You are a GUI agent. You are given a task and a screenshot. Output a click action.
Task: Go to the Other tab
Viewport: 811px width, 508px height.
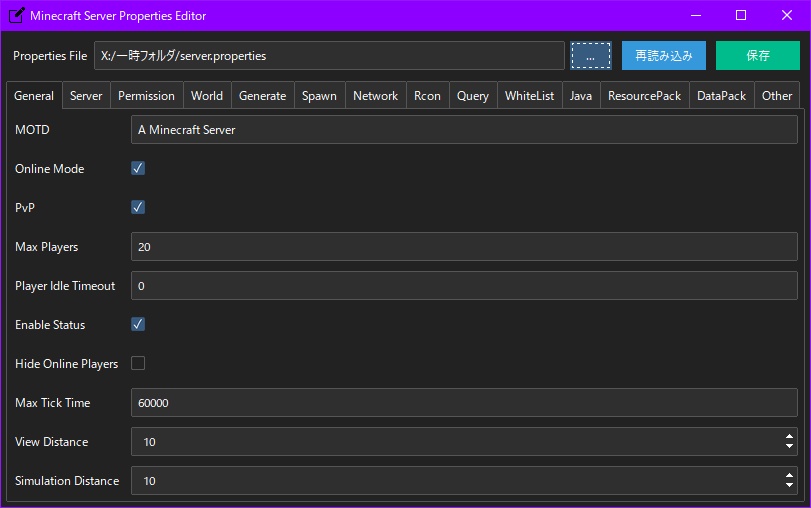coord(777,96)
